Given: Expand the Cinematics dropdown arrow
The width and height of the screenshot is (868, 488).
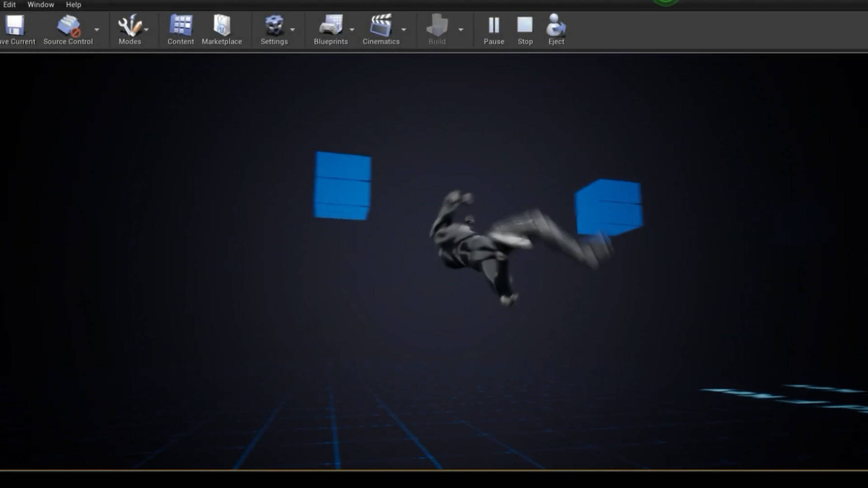Looking at the screenshot, I should (404, 29).
